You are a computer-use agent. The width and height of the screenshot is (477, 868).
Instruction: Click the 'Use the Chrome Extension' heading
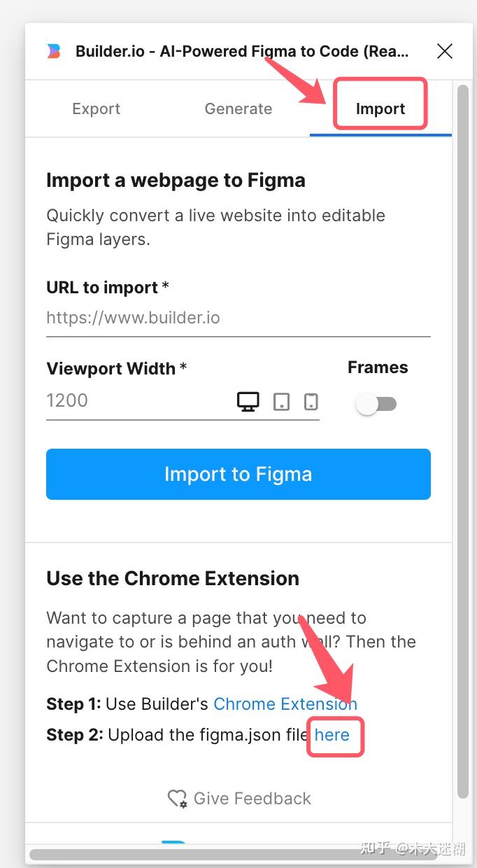[173, 578]
